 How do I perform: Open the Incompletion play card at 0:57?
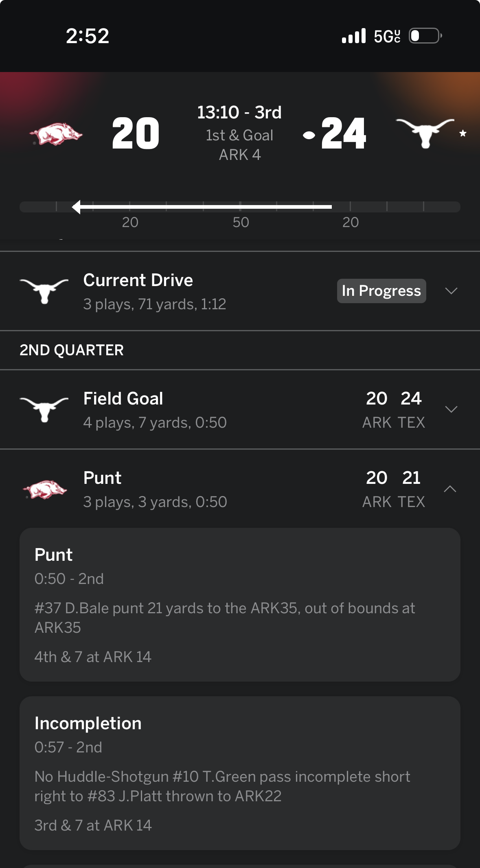pos(240,773)
